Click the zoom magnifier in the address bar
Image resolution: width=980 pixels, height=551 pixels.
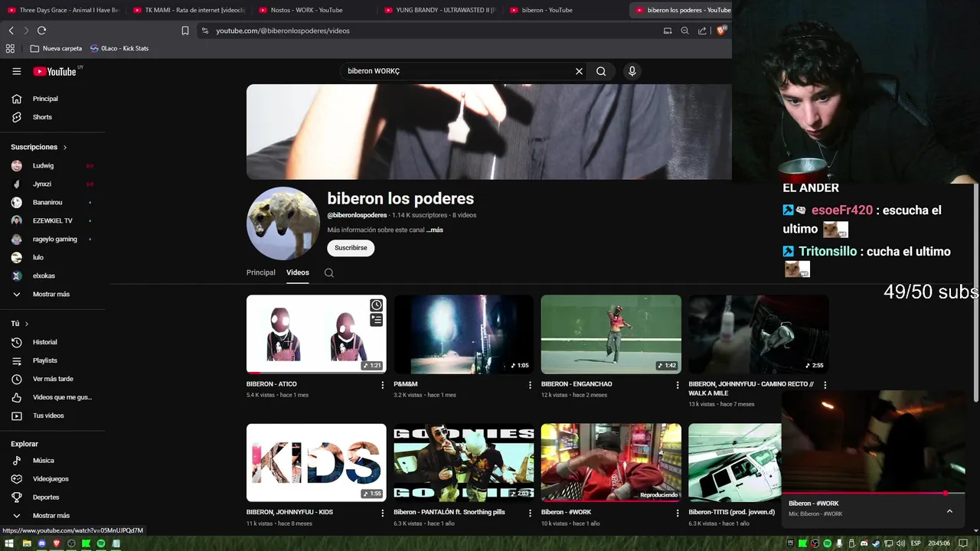tap(684, 31)
